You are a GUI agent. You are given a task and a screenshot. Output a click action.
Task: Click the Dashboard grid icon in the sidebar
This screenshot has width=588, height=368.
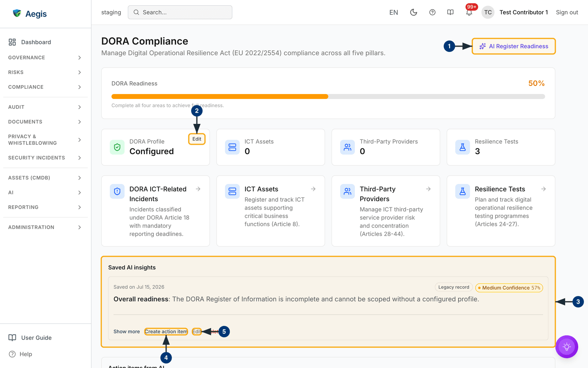12,42
